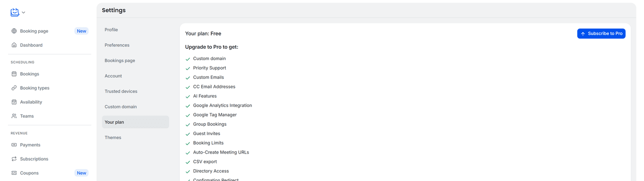Click the people icon beside Teams

point(14,116)
